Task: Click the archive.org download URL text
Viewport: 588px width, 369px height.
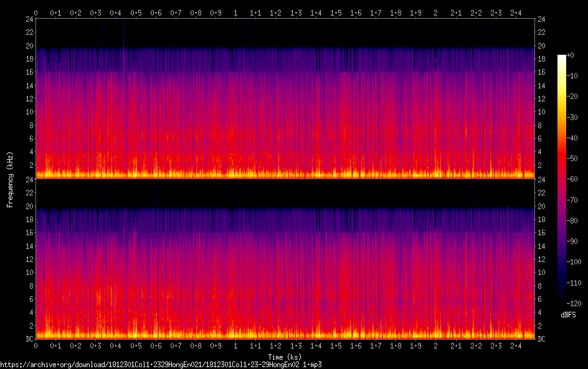Action: point(161,365)
